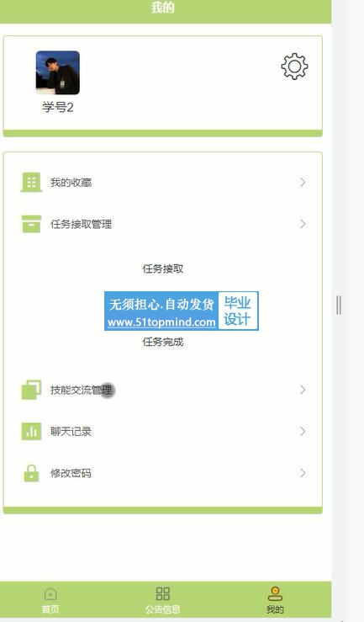
Task: Open the 聊天记录 chevron arrow
Action: pos(303,431)
